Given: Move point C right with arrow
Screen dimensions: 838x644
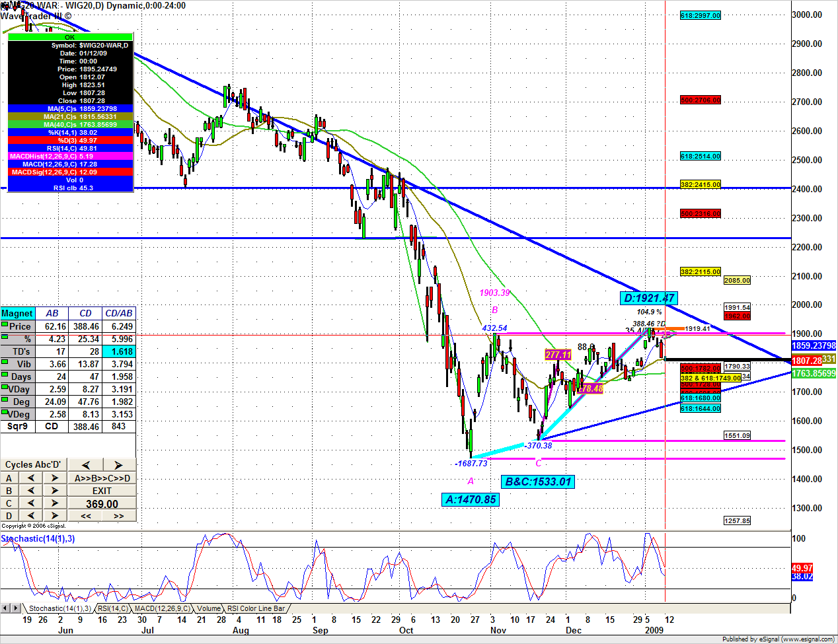Looking at the screenshot, I should click(55, 503).
